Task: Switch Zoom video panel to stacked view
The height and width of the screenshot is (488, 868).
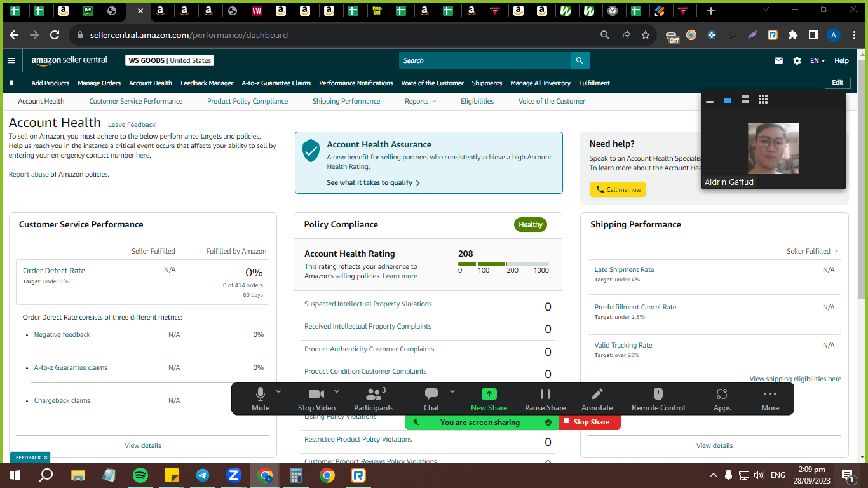Action: [745, 100]
